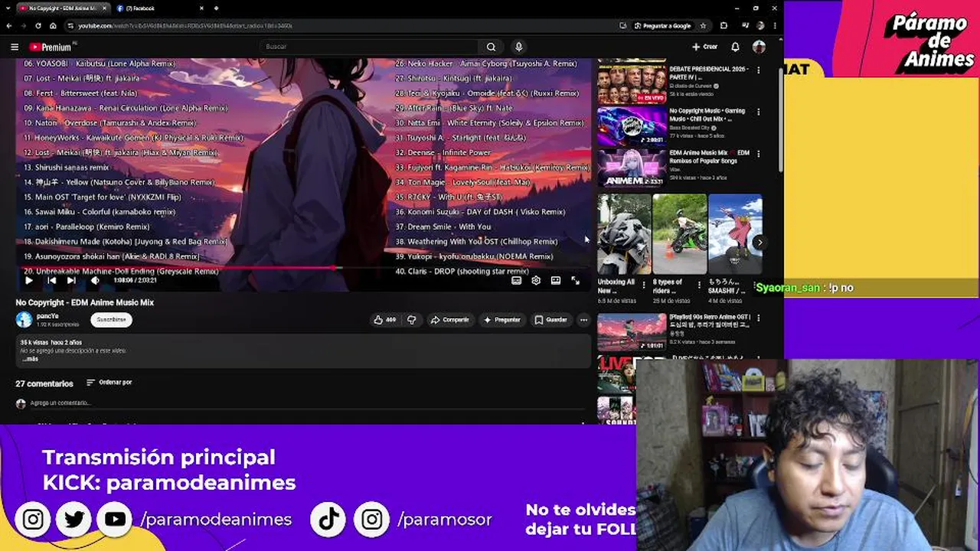Close the Facebook tab

[x=201, y=8]
